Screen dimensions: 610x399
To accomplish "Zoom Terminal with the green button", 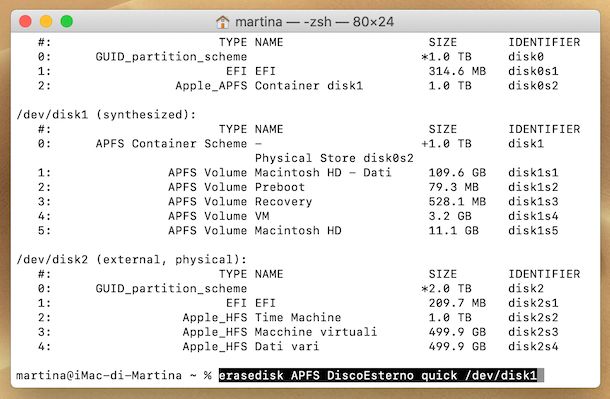I will (x=67, y=21).
